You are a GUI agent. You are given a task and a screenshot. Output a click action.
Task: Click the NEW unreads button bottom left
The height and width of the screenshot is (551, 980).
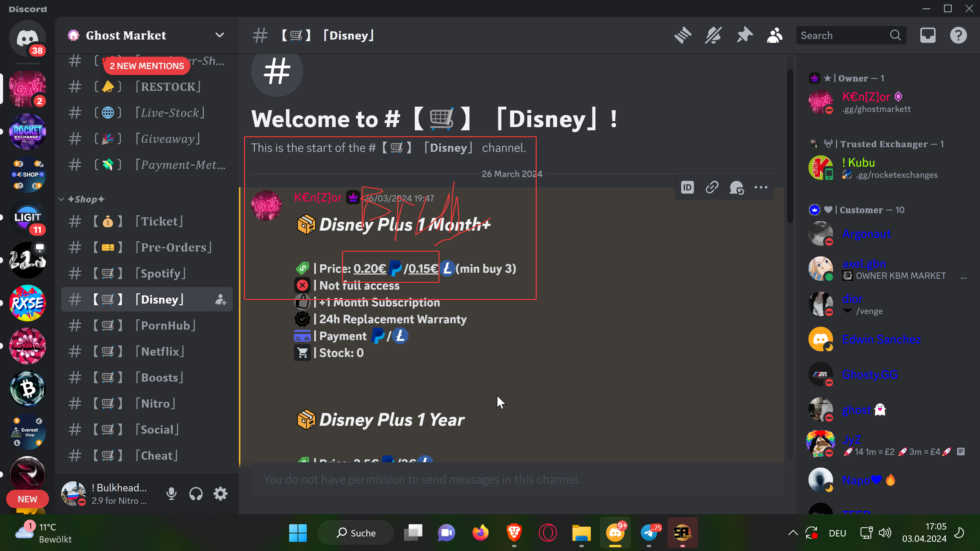(27, 499)
